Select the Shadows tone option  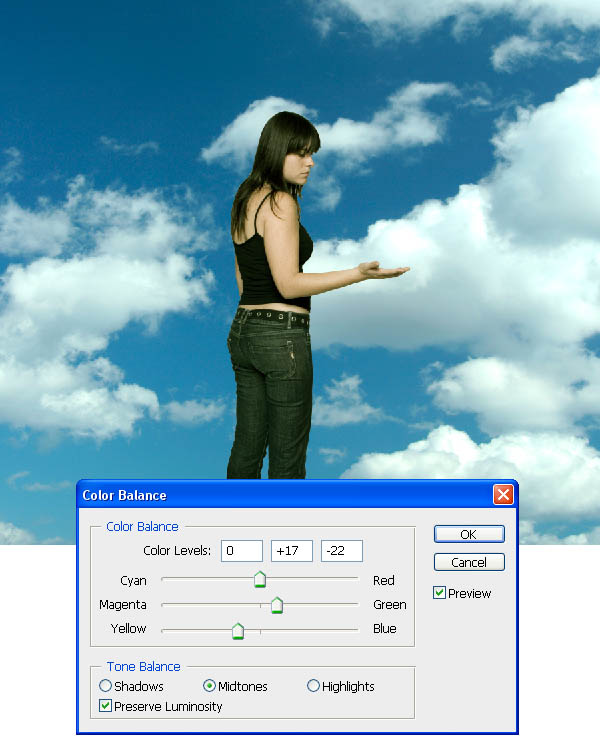pos(106,686)
